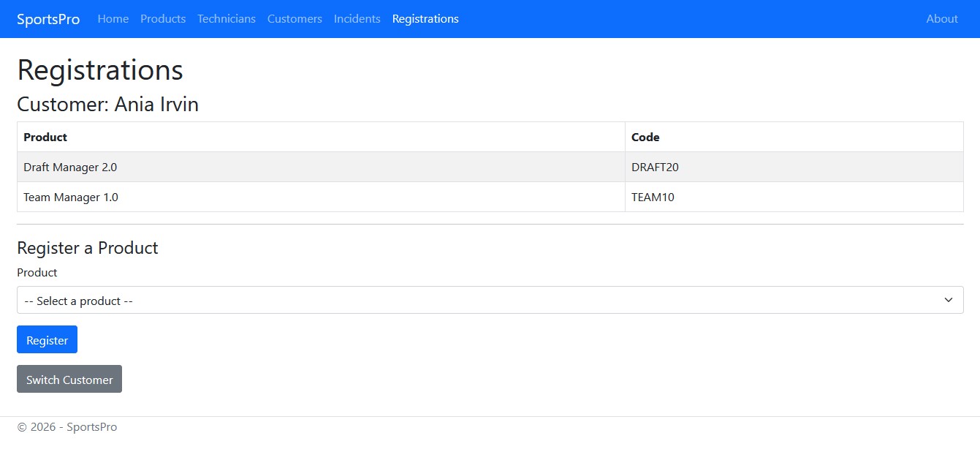This screenshot has width=980, height=452.
Task: Click the Register button
Action: click(x=47, y=339)
